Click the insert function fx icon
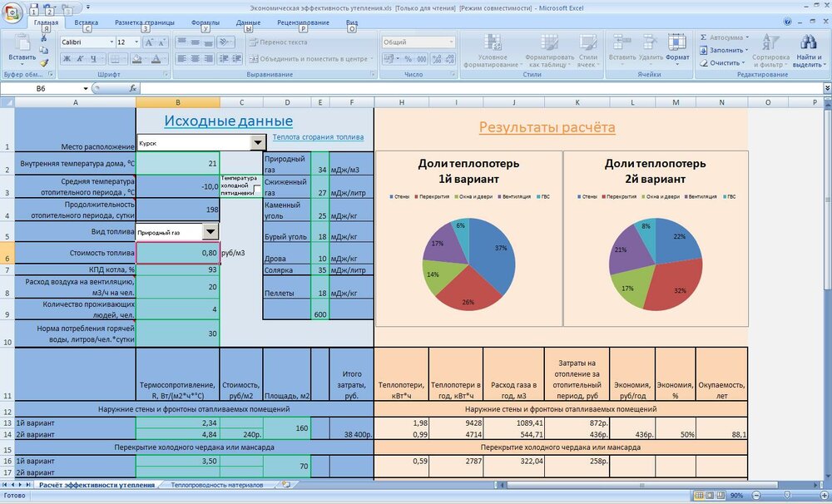Image resolution: width=832 pixels, height=504 pixels. click(133, 88)
